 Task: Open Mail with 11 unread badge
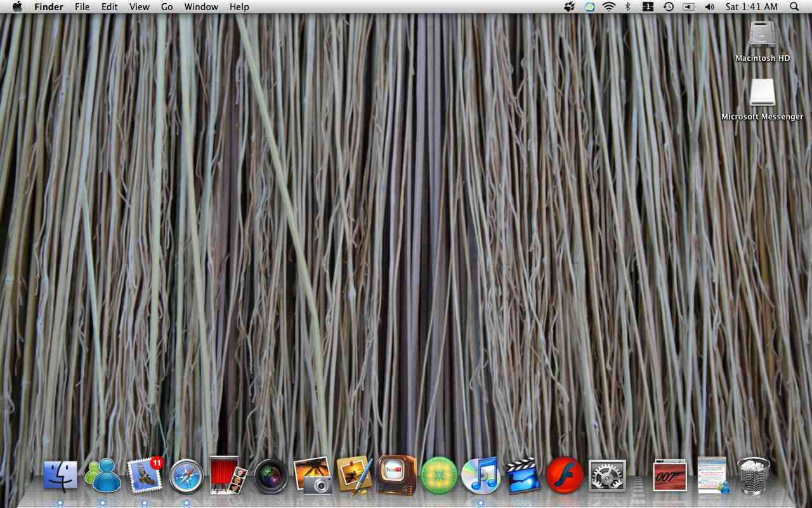tap(145, 476)
